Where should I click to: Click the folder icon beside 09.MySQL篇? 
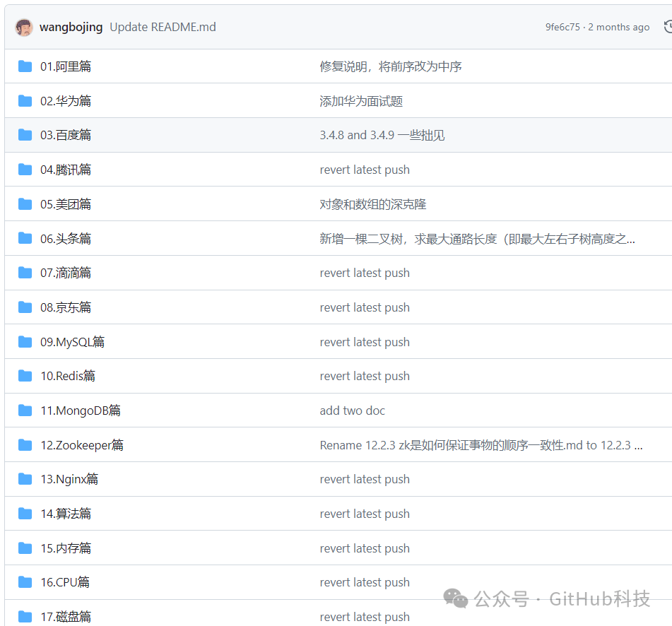(25, 341)
